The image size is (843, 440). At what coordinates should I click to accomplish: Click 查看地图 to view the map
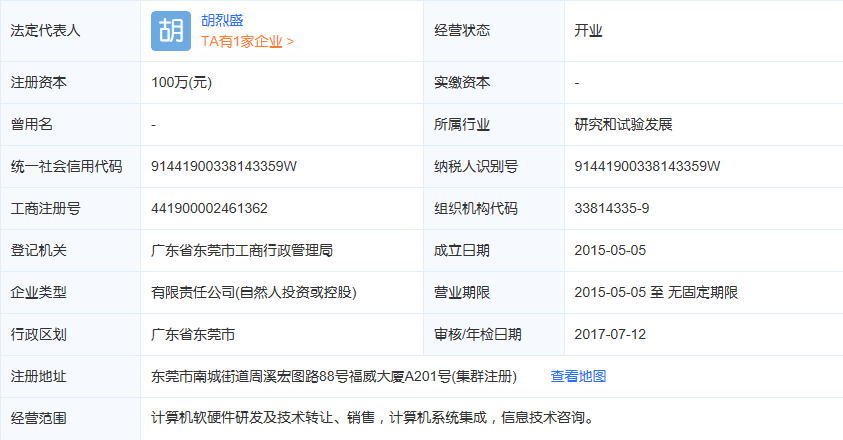[x=578, y=376]
